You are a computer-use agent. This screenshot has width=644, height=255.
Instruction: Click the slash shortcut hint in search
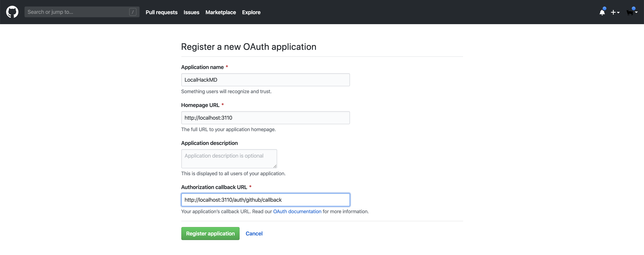tap(132, 12)
